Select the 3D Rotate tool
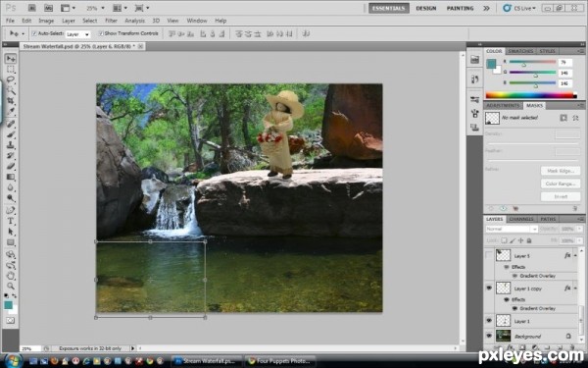588x368 pixels. 11,254
